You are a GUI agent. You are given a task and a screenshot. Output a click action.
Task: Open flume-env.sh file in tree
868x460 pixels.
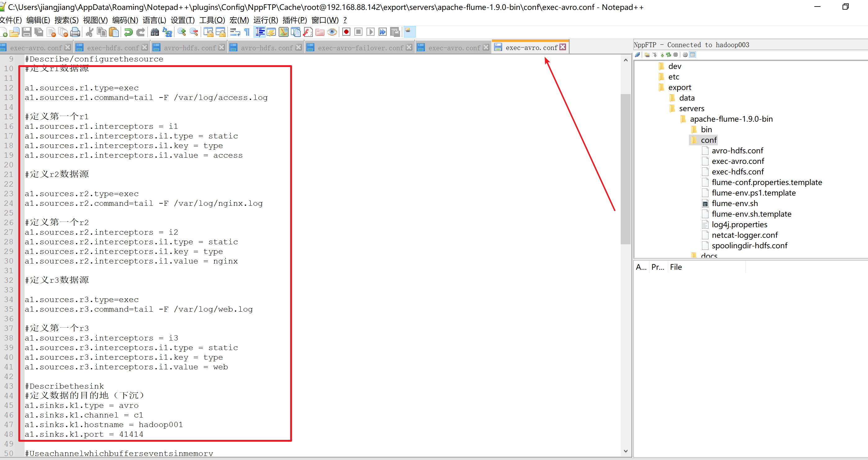pos(735,204)
